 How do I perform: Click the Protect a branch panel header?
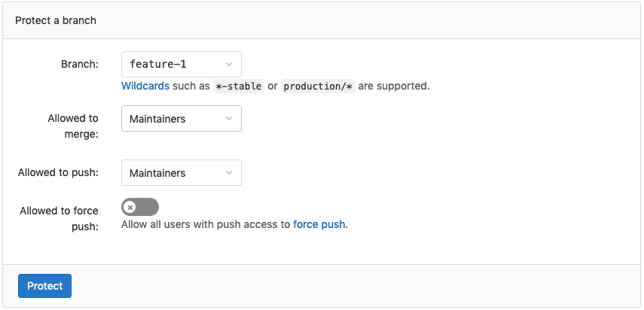(x=56, y=20)
